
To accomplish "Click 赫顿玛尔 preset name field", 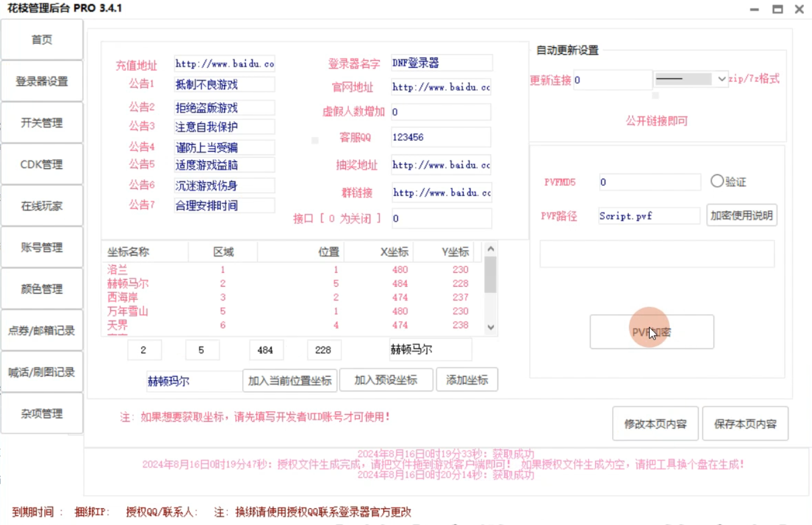I will coord(194,381).
